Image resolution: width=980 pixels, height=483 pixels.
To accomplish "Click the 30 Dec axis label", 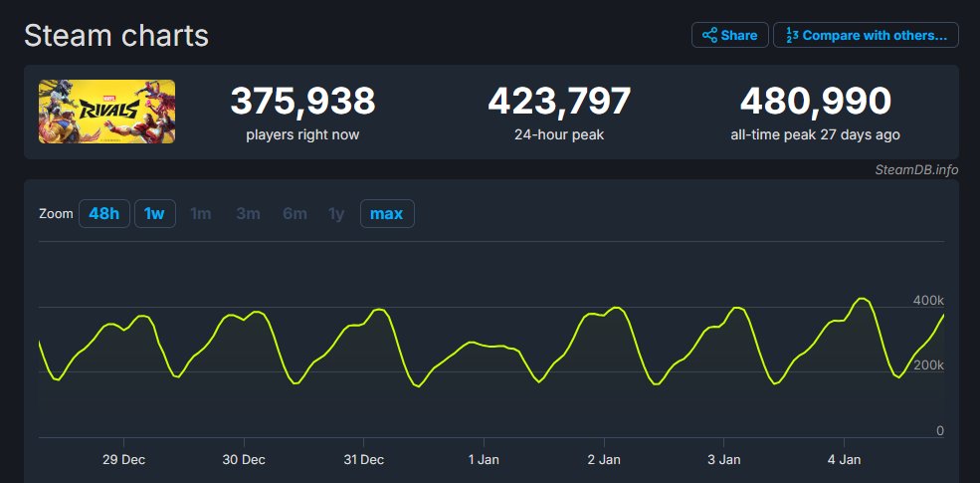I will [244, 460].
